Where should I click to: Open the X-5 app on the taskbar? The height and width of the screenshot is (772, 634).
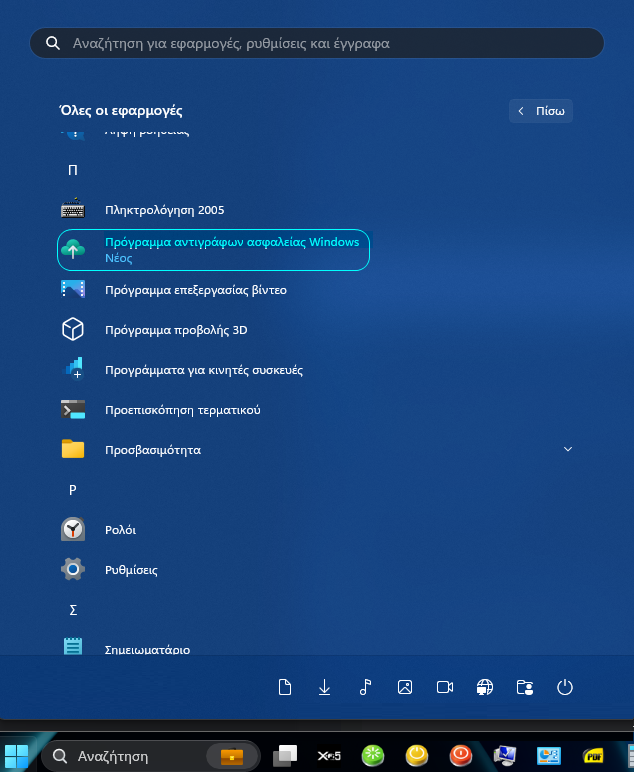(329, 756)
